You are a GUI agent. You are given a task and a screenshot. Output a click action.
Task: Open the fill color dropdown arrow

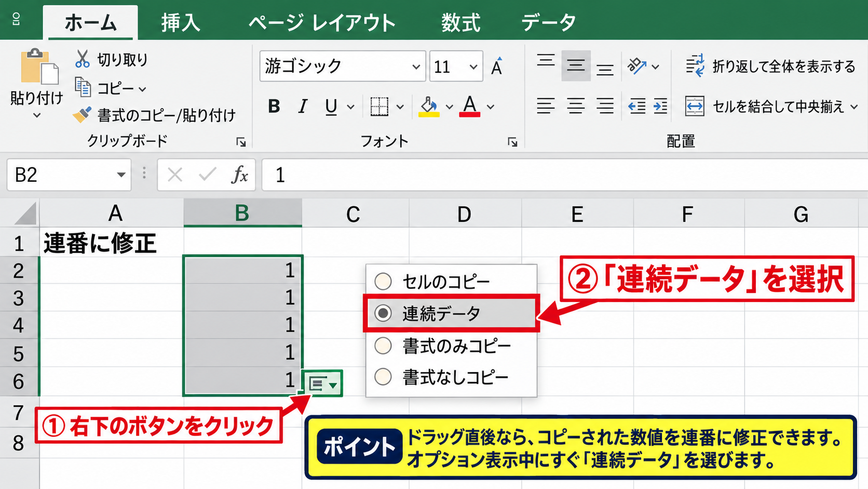(450, 107)
